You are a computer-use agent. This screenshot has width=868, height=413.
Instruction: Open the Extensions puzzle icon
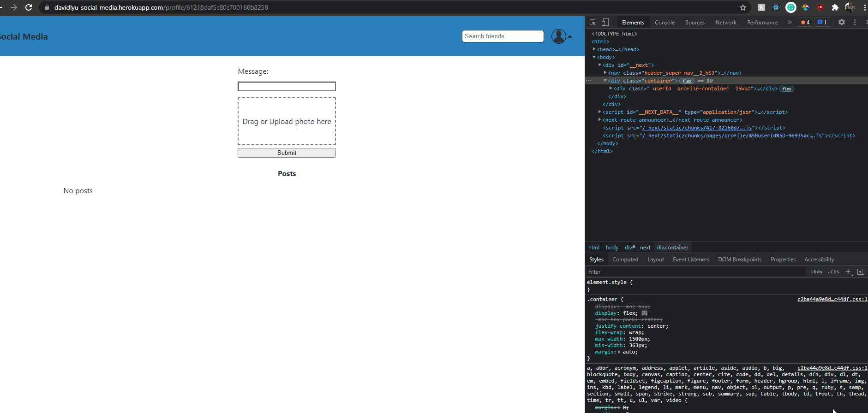tap(835, 7)
